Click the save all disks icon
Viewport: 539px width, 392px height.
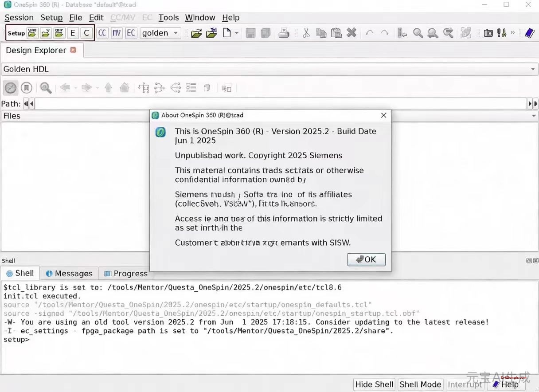(266, 33)
